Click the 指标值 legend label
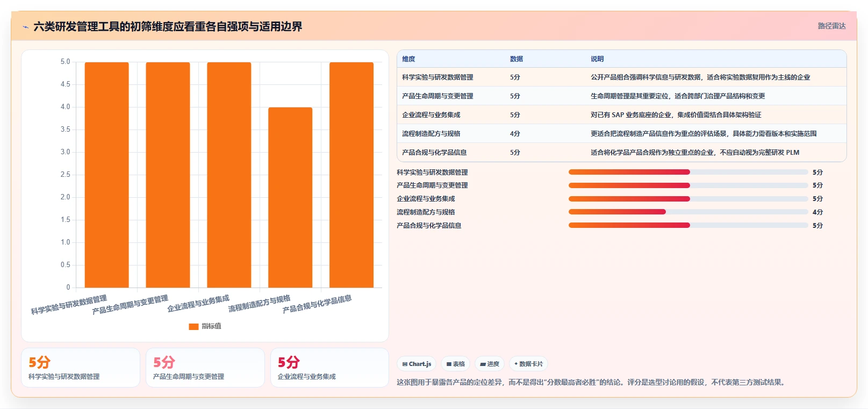868x409 pixels. [211, 326]
